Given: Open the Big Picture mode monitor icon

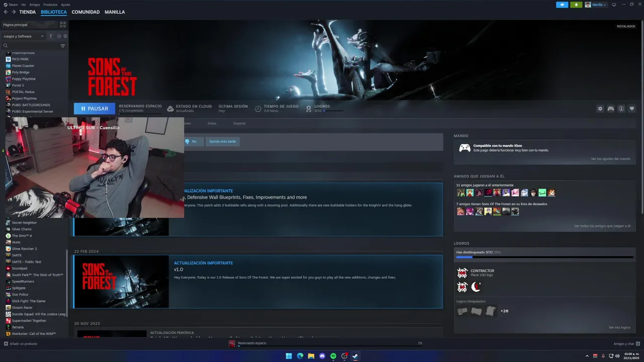Looking at the screenshot, I should point(613,5).
